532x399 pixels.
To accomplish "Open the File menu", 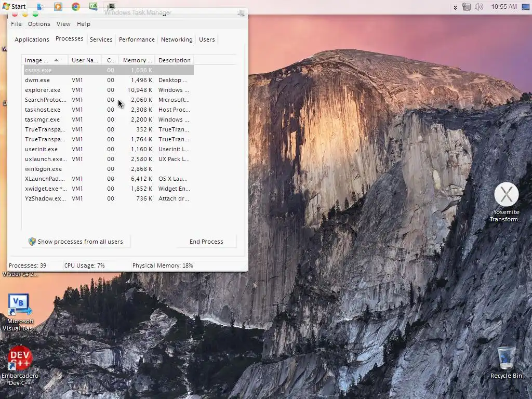I will [16, 24].
